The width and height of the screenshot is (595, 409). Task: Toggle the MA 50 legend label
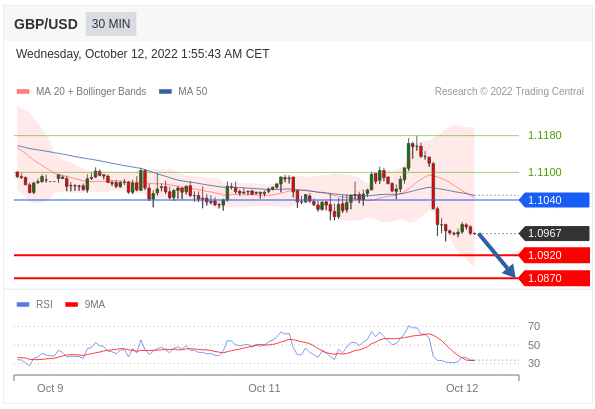(193, 91)
